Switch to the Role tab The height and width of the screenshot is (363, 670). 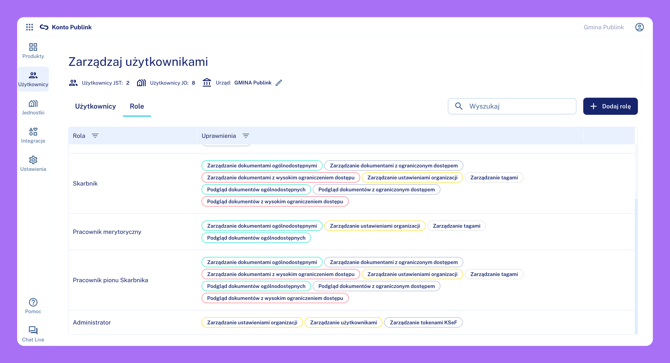(x=137, y=106)
